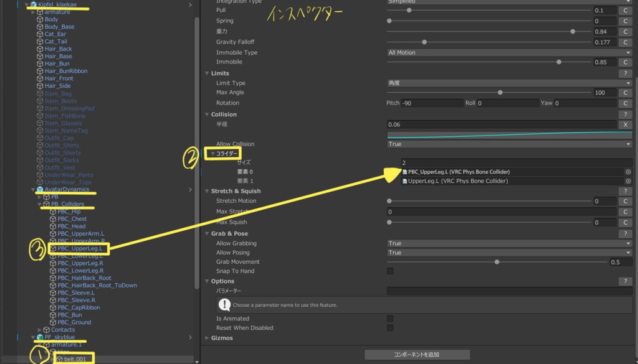This screenshot has height=364, width=638.
Task: Click the cube icon beside Hair_Front
Action: tap(40, 79)
